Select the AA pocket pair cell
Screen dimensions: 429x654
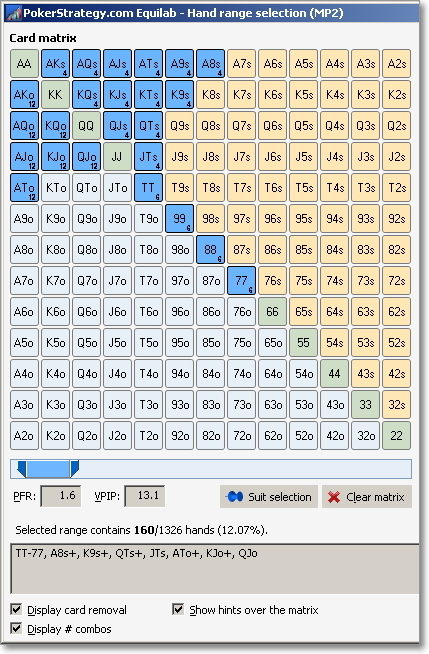24,64
